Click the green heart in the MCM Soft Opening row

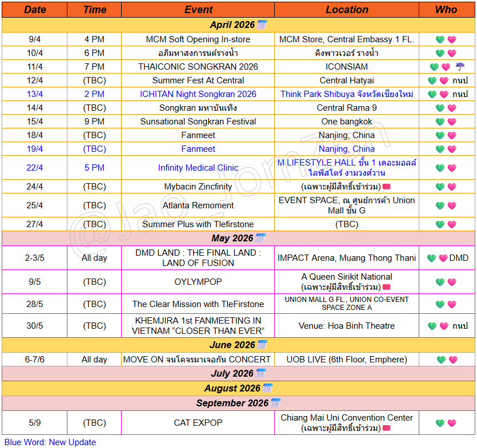[440, 39]
